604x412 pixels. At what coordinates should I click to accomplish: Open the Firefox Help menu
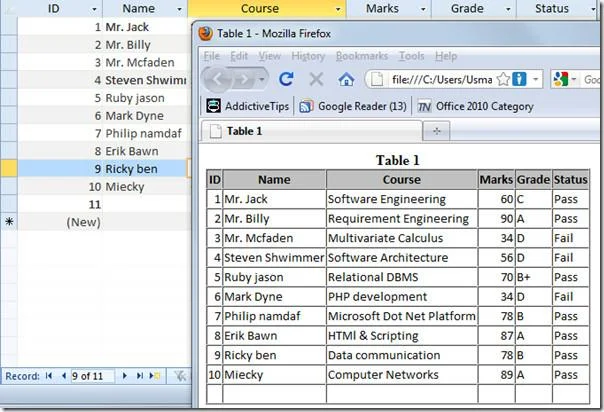click(x=446, y=56)
